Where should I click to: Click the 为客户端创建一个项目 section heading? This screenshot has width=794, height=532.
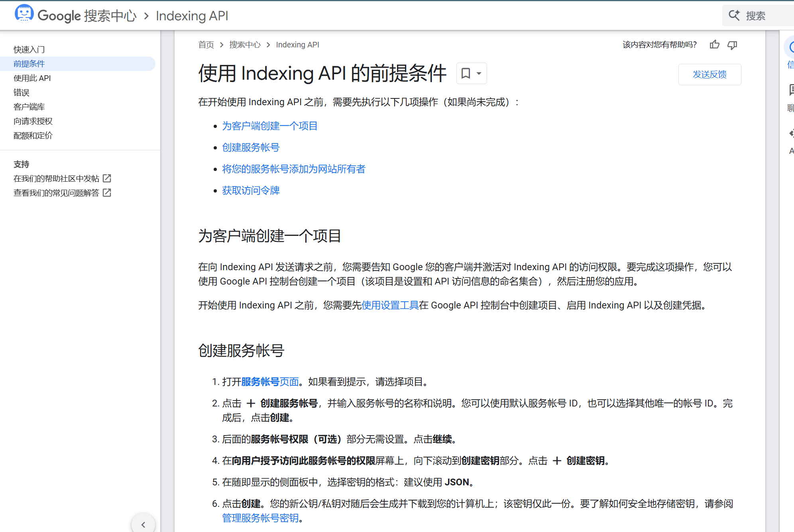pyautogui.click(x=270, y=236)
